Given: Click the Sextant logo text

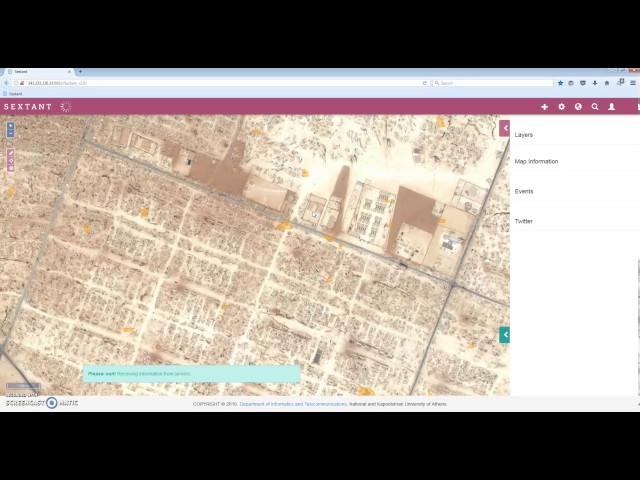Looking at the screenshot, I should (28, 107).
